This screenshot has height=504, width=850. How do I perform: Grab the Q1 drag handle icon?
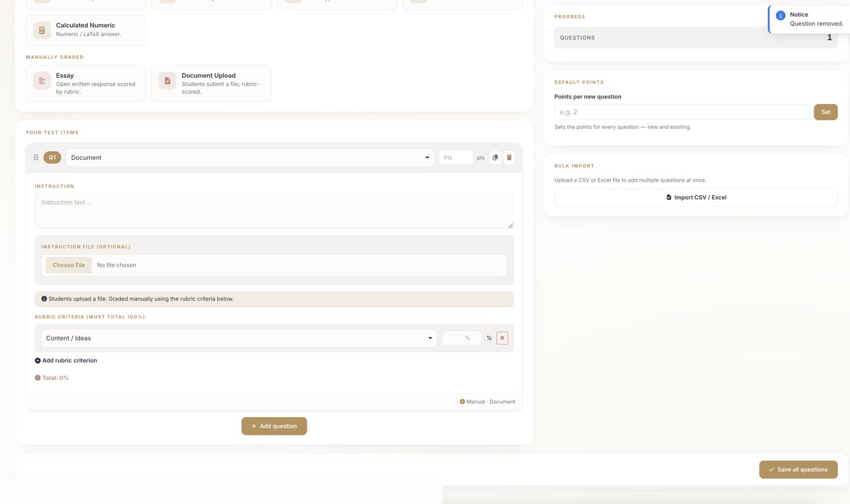[x=36, y=158]
